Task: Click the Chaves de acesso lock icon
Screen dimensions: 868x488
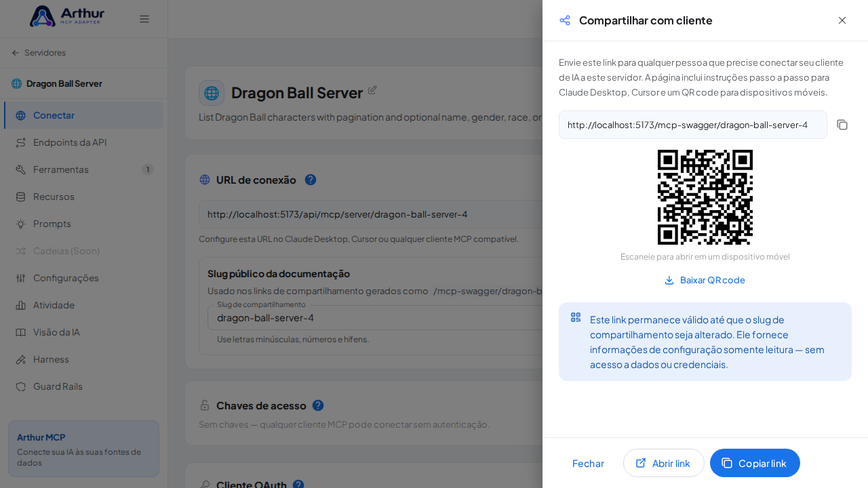Action: [x=205, y=405]
